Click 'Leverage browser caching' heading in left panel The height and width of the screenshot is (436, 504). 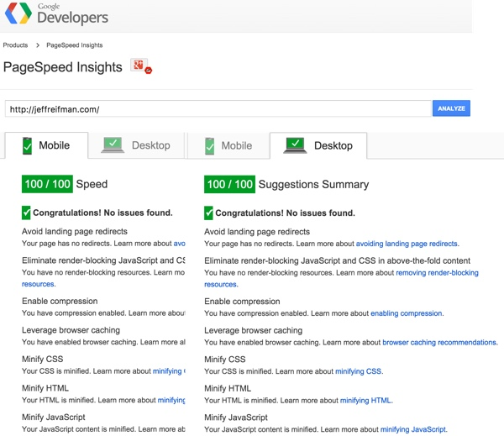point(71,330)
